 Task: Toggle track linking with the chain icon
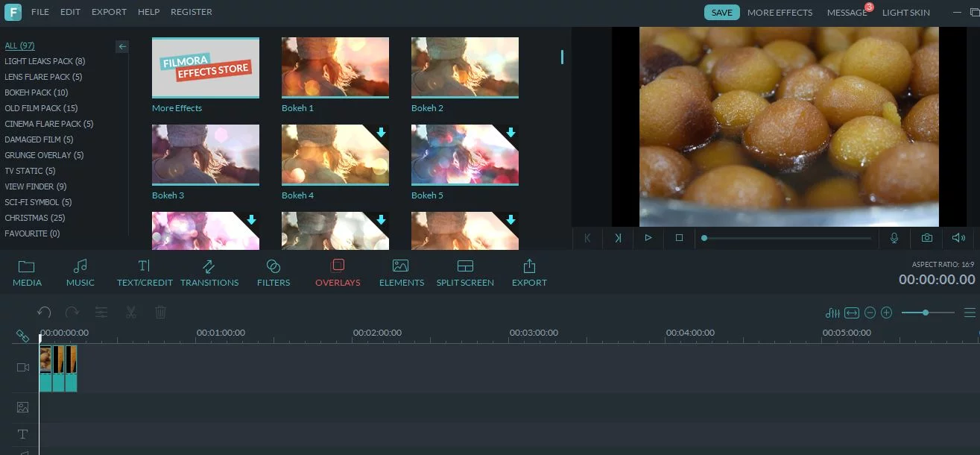tap(22, 335)
